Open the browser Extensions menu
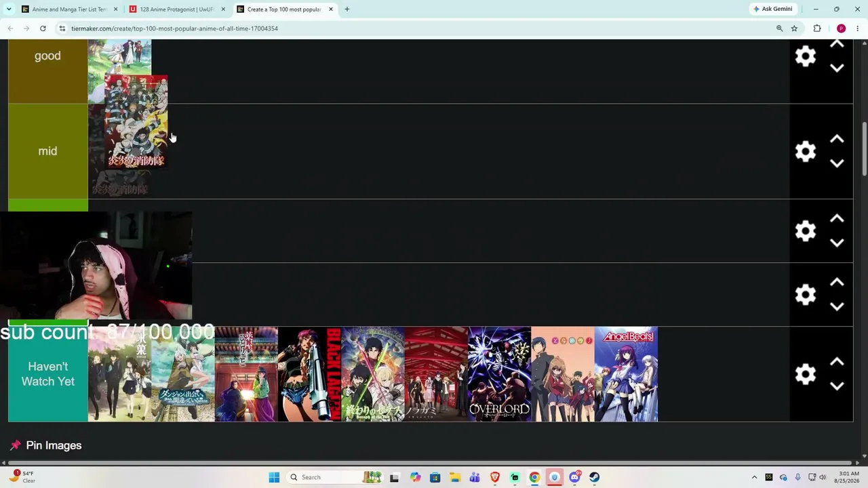The image size is (868, 488). click(817, 28)
